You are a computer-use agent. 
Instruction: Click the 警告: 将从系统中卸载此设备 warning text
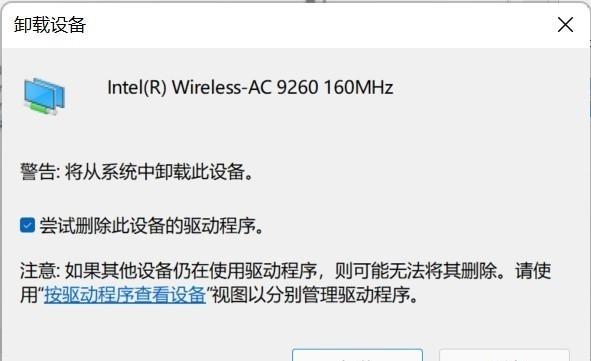[x=137, y=172]
